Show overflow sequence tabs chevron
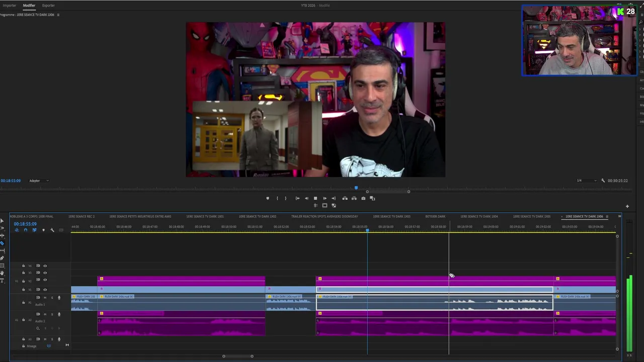 click(x=619, y=216)
